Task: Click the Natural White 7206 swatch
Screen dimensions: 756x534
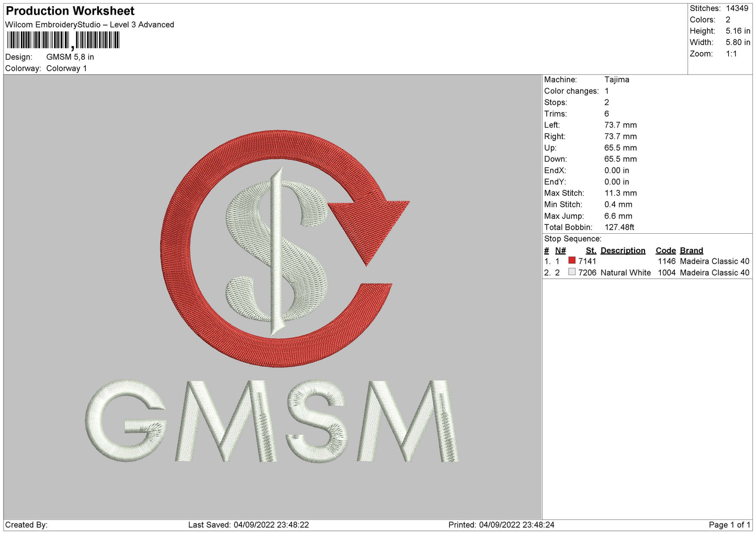Action: [x=572, y=272]
